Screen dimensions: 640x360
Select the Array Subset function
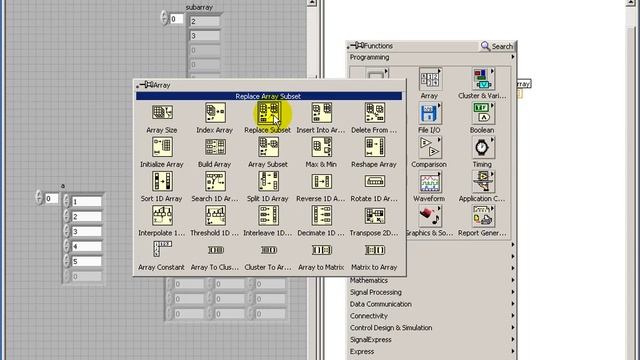tap(268, 147)
